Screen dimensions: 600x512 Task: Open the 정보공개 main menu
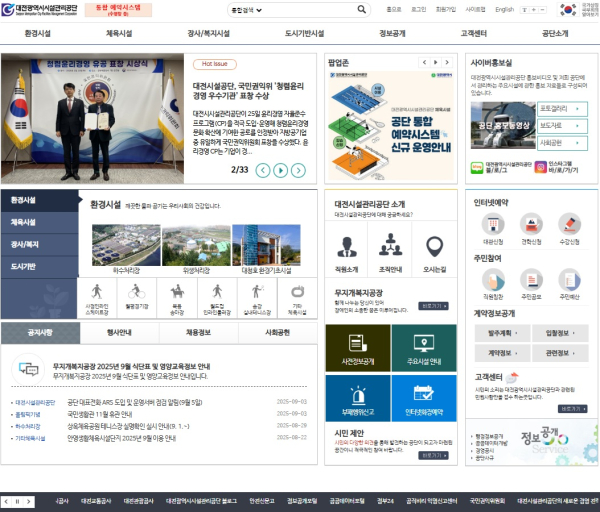pyautogui.click(x=392, y=33)
